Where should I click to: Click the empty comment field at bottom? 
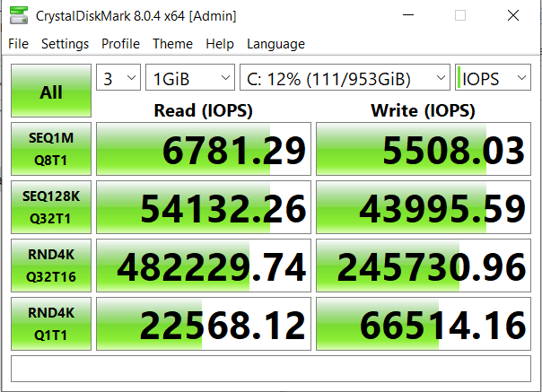(x=271, y=369)
